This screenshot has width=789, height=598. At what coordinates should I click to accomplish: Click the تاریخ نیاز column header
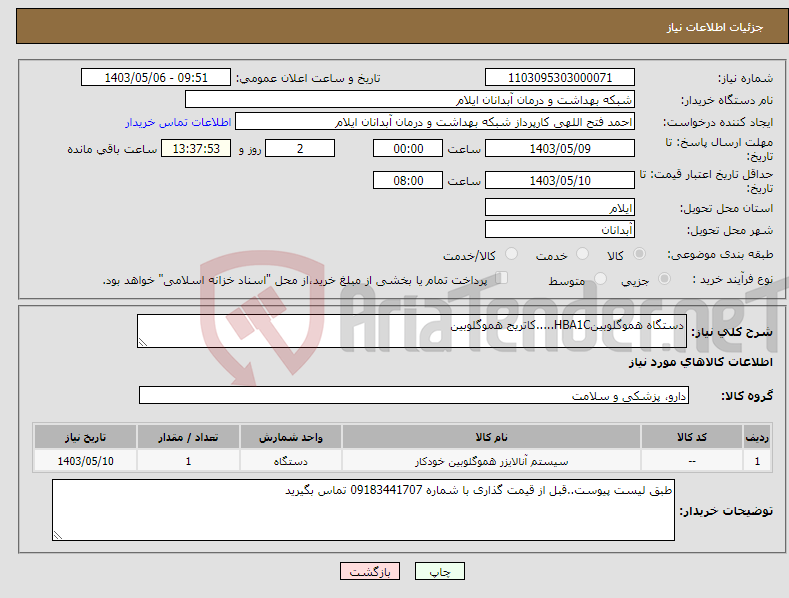click(86, 437)
